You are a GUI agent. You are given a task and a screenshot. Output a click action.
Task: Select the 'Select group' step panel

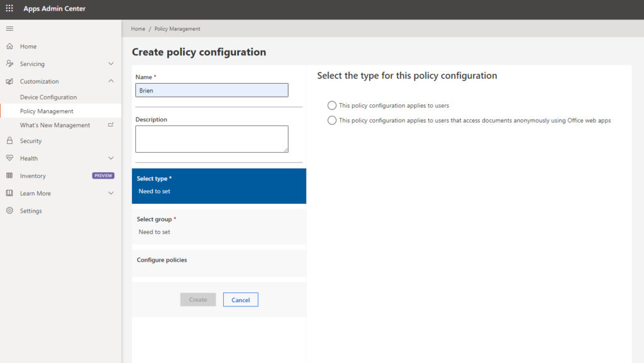coord(219,226)
